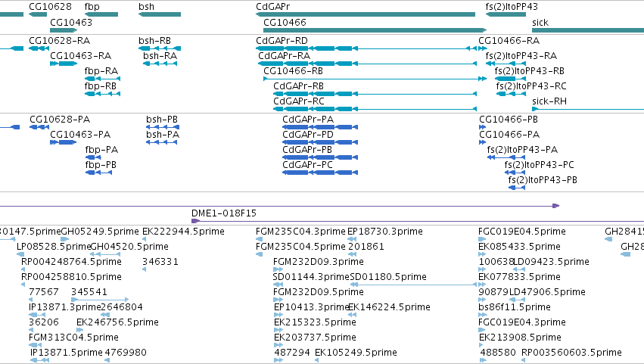The width and height of the screenshot is (644, 364).
Task: Select the CG10466 gene bar
Action: [375, 30]
